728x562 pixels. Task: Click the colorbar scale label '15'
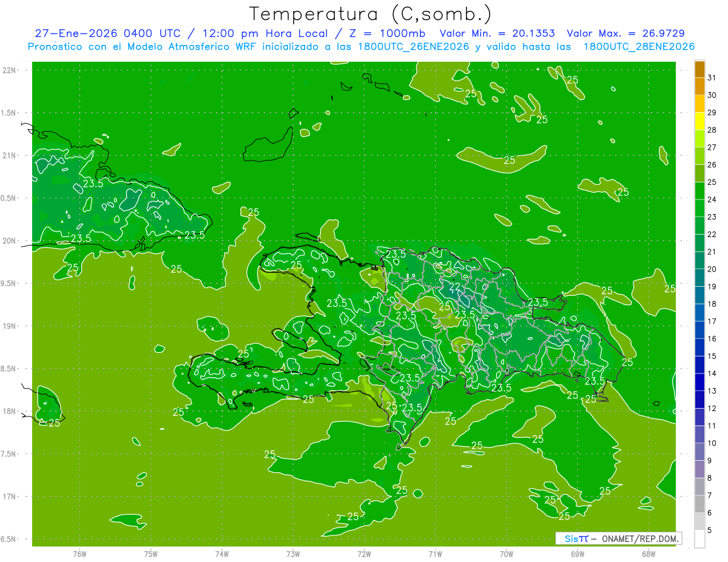pos(712,356)
